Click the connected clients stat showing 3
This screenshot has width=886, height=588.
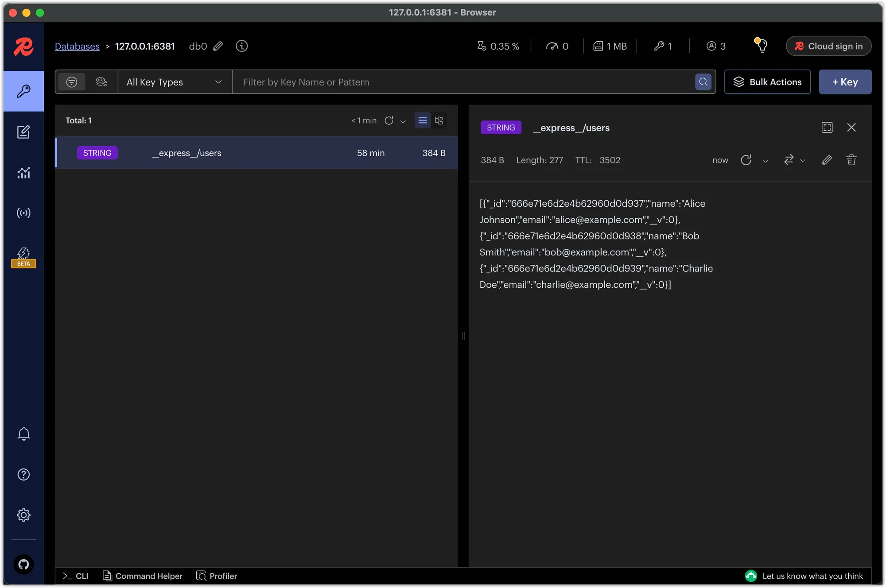coord(716,46)
